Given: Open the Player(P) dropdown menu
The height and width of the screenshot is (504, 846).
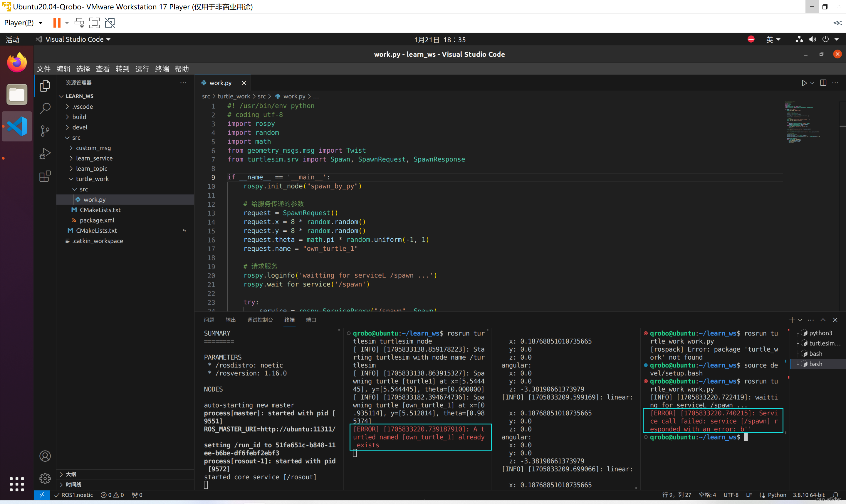Looking at the screenshot, I should 23,23.
